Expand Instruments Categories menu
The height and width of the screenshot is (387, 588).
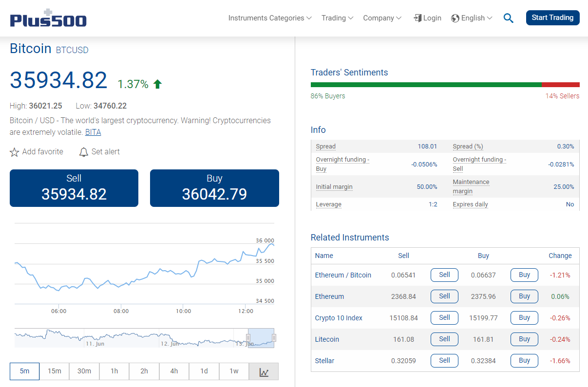[x=270, y=18]
